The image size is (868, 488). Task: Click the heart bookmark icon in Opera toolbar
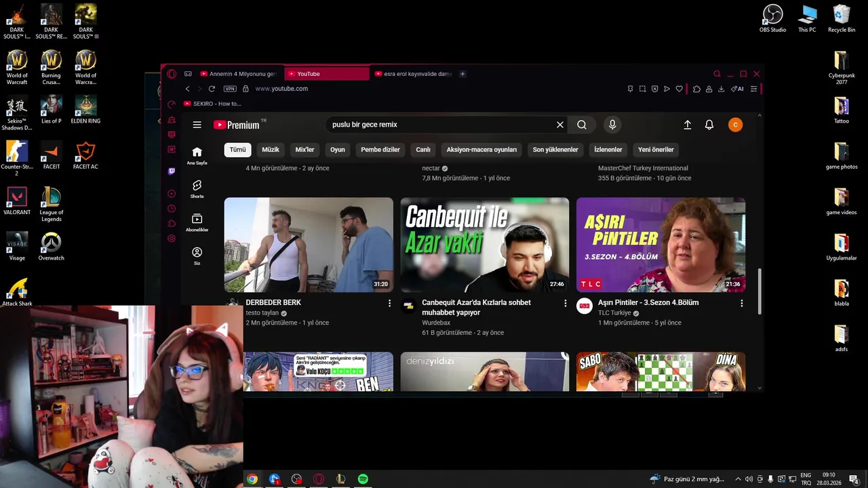point(679,89)
